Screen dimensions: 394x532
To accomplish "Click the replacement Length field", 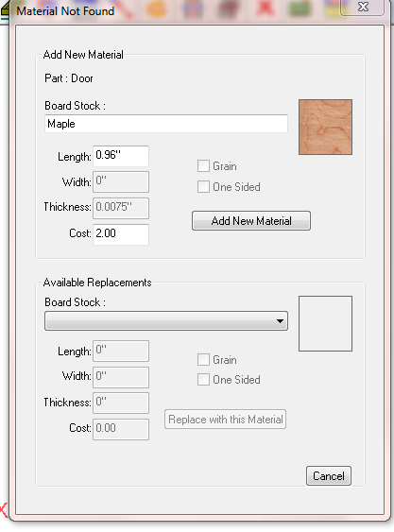I will [x=121, y=351].
